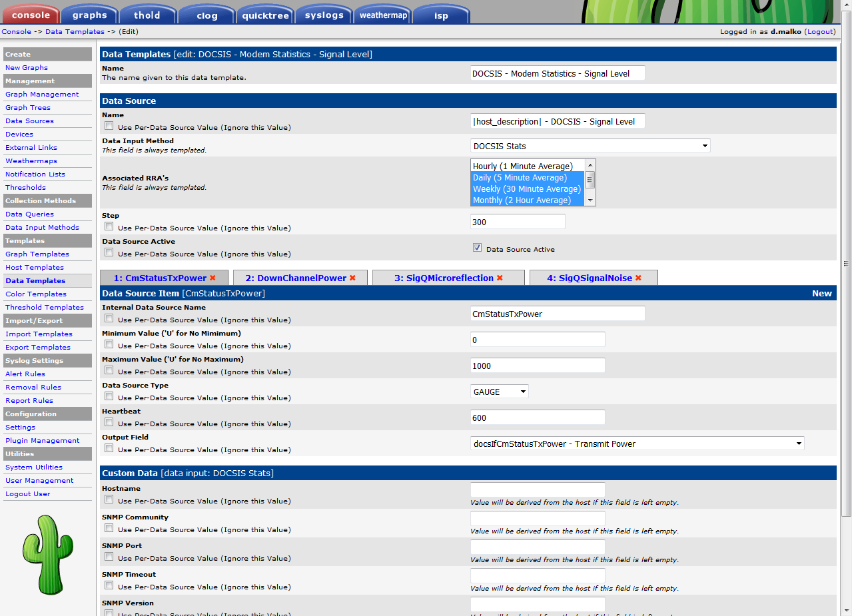This screenshot has width=852, height=616.
Task: Go to Console breadcrumb link
Action: click(16, 31)
